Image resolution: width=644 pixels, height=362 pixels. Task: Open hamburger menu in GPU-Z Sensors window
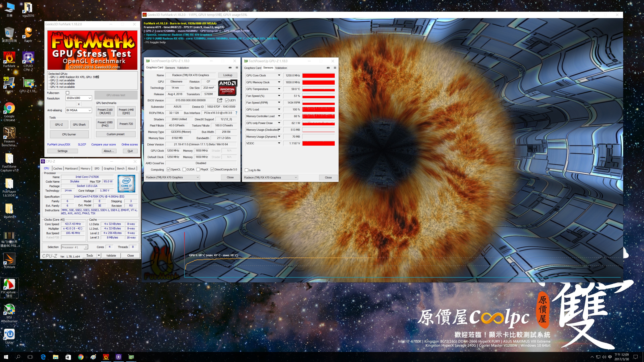pyautogui.click(x=335, y=68)
